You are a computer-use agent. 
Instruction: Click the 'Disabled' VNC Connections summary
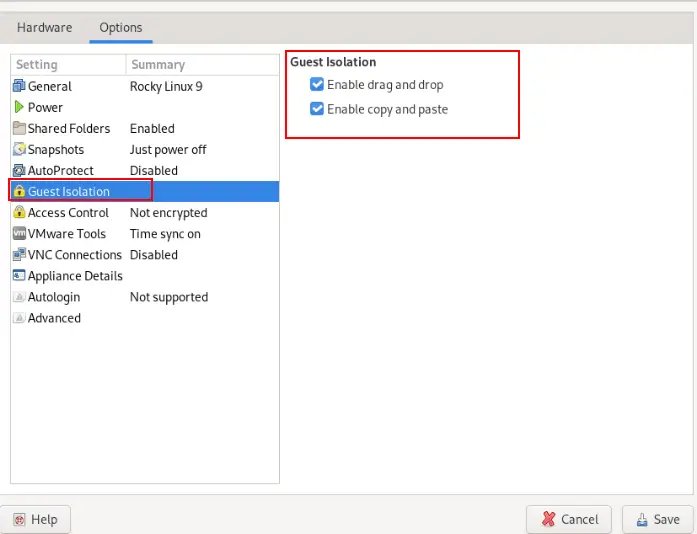tap(154, 255)
